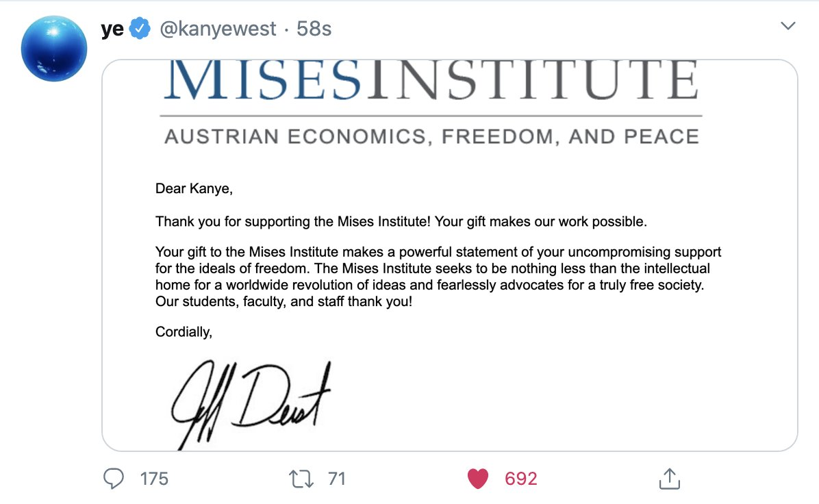The height and width of the screenshot is (504, 819).
Task: Click the Mises Institute logo in image
Action: coord(431,81)
